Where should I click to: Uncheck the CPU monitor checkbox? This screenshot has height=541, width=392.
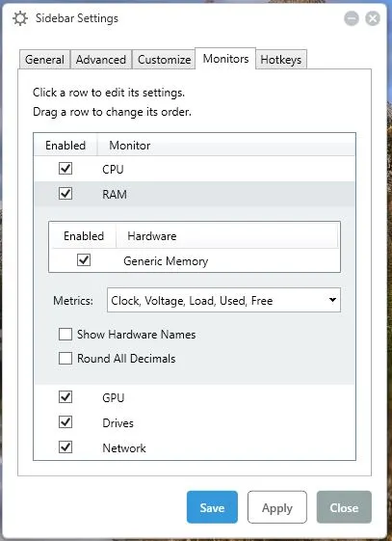[x=65, y=169]
